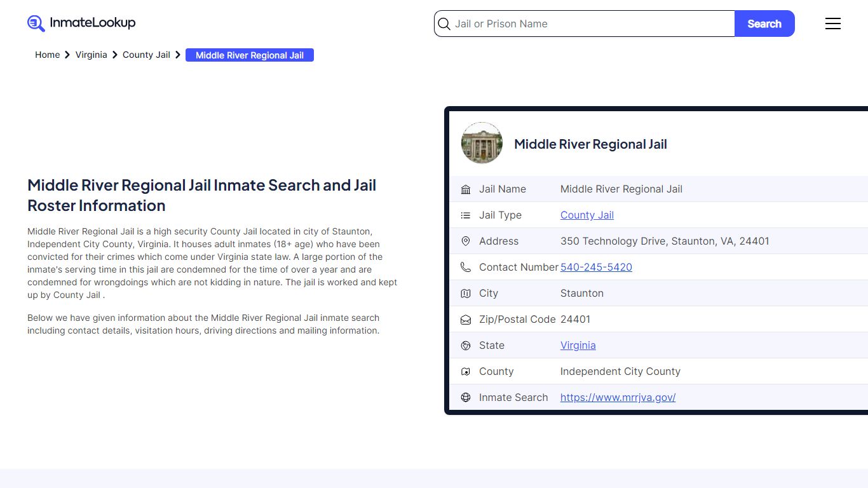Screen dimensions: 868x488
Task: Open the hamburger menu
Action: coord(833,24)
